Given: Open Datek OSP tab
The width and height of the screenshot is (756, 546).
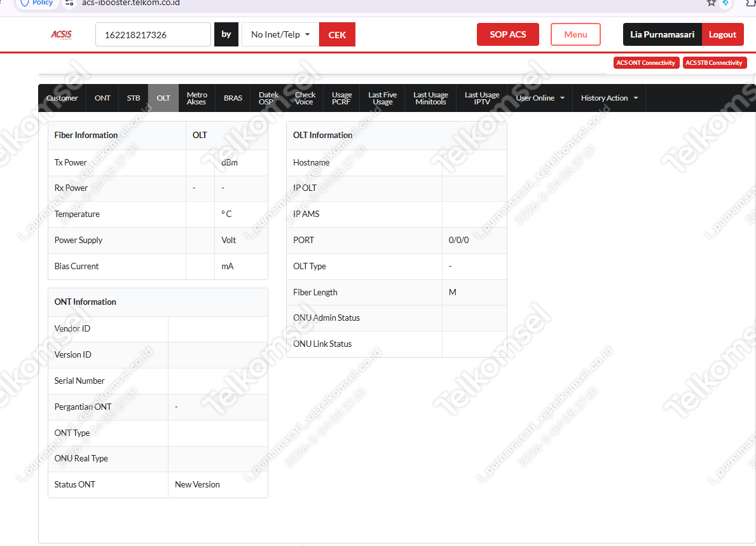Looking at the screenshot, I should coord(268,98).
